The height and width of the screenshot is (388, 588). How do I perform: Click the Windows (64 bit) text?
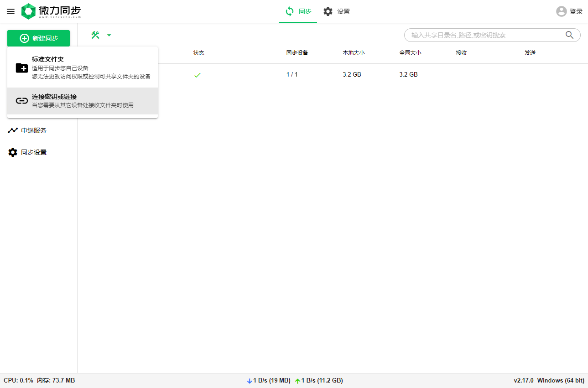pos(561,380)
